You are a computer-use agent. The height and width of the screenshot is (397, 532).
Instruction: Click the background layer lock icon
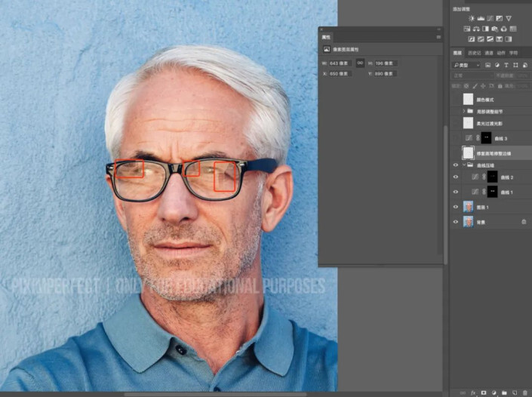click(x=524, y=222)
